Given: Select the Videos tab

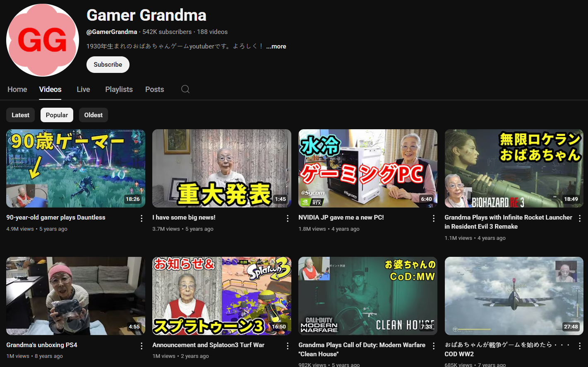Looking at the screenshot, I should [50, 89].
